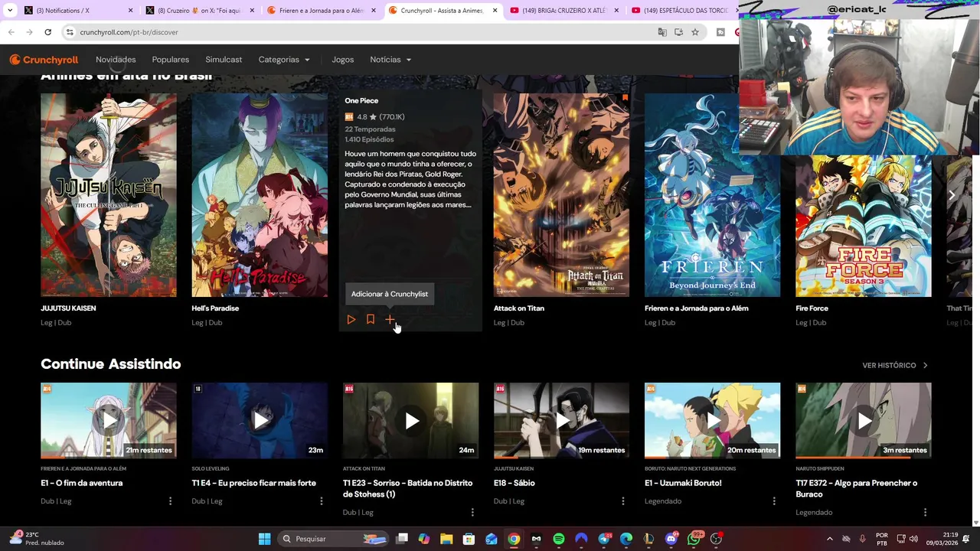Reload the Crunchyroll page
This screenshot has height=551, width=980.
47,32
